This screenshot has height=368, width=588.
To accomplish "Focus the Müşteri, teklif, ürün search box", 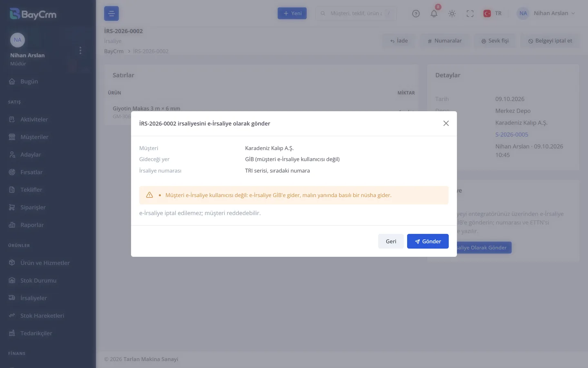I will click(x=356, y=13).
